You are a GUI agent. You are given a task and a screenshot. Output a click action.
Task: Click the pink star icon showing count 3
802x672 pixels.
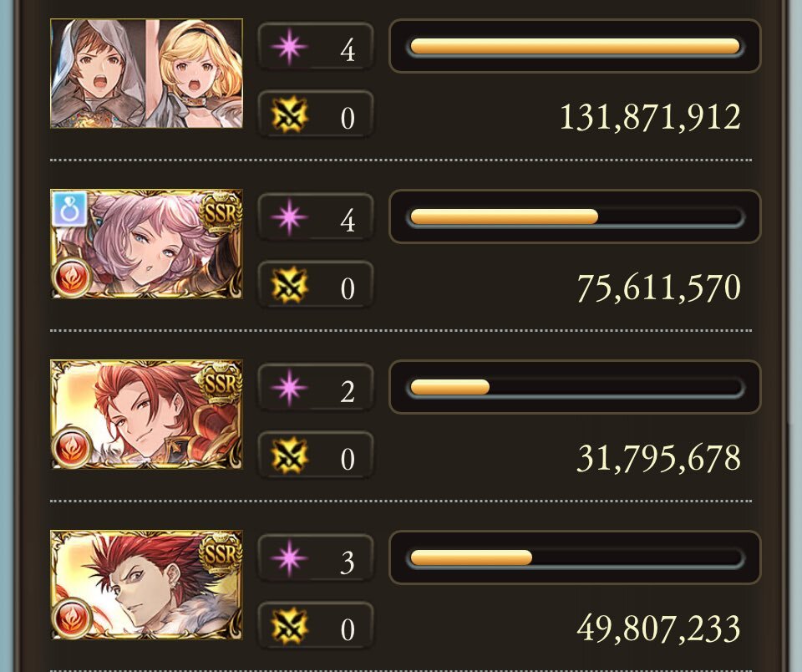(290, 558)
